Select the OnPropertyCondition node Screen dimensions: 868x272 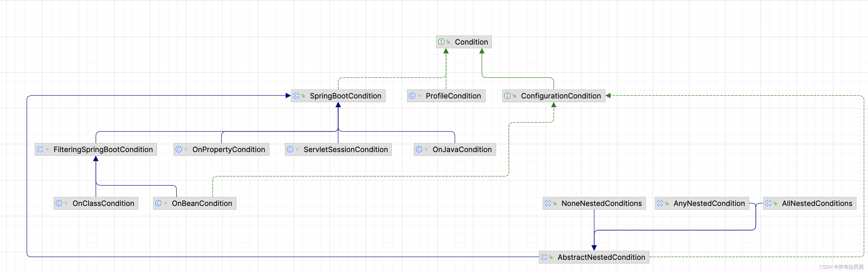point(221,149)
